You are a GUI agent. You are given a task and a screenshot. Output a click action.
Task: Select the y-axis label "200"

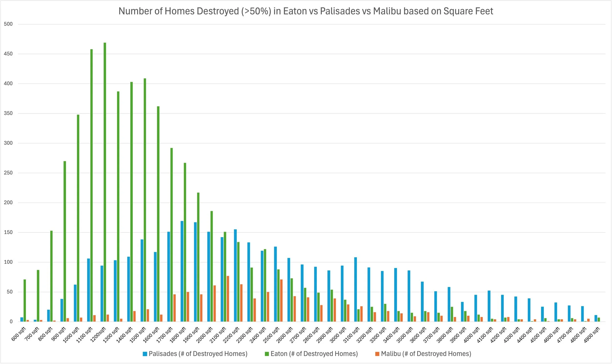[x=8, y=203]
